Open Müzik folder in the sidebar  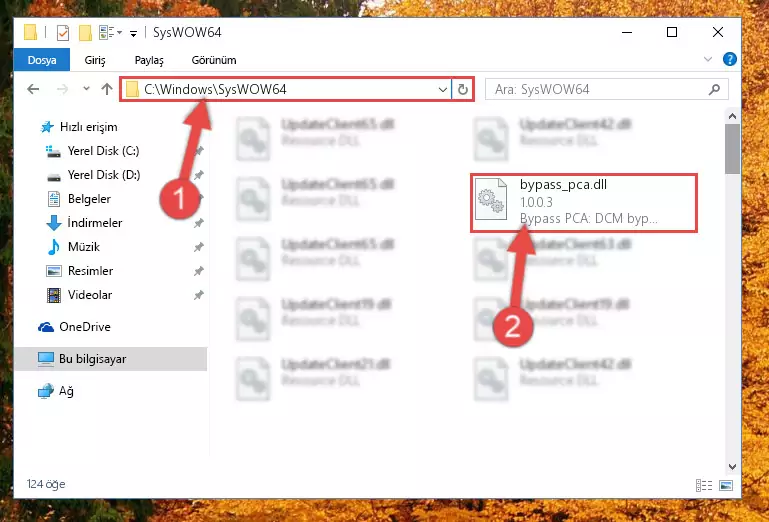pos(84,247)
